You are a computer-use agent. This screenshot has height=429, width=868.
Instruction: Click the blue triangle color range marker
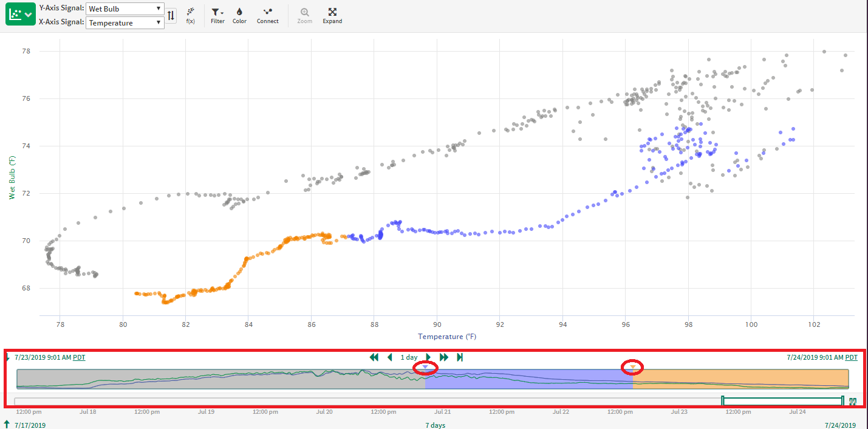(x=425, y=367)
